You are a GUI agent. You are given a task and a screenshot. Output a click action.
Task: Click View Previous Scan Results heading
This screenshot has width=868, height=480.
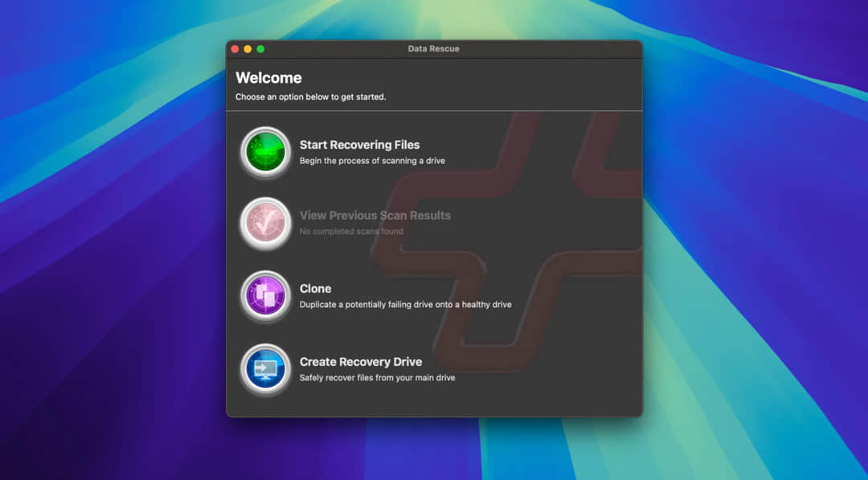coord(375,215)
